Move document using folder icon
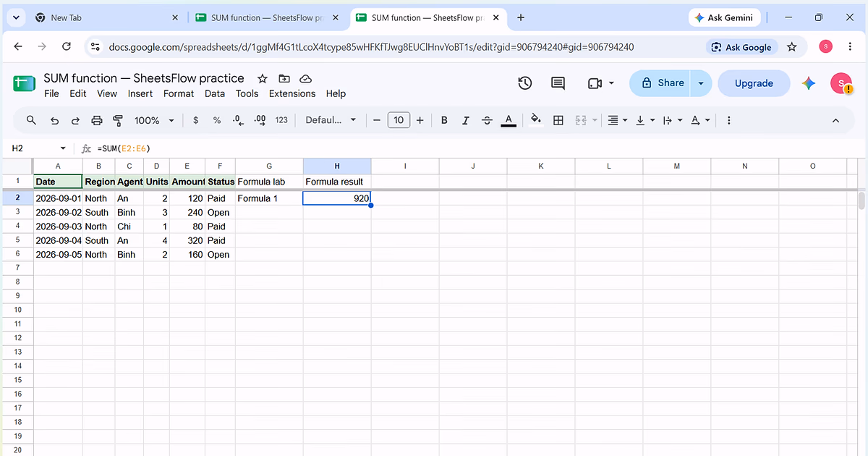 284,78
